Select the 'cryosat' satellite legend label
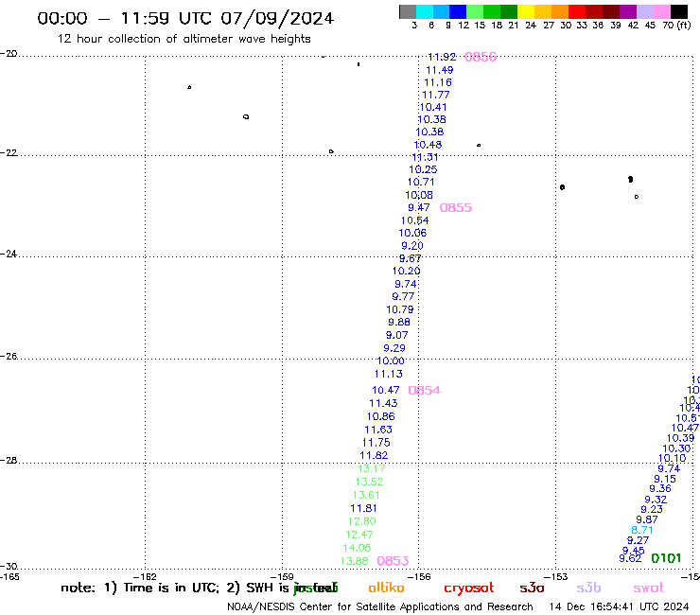The height and width of the screenshot is (615, 700). (x=469, y=589)
